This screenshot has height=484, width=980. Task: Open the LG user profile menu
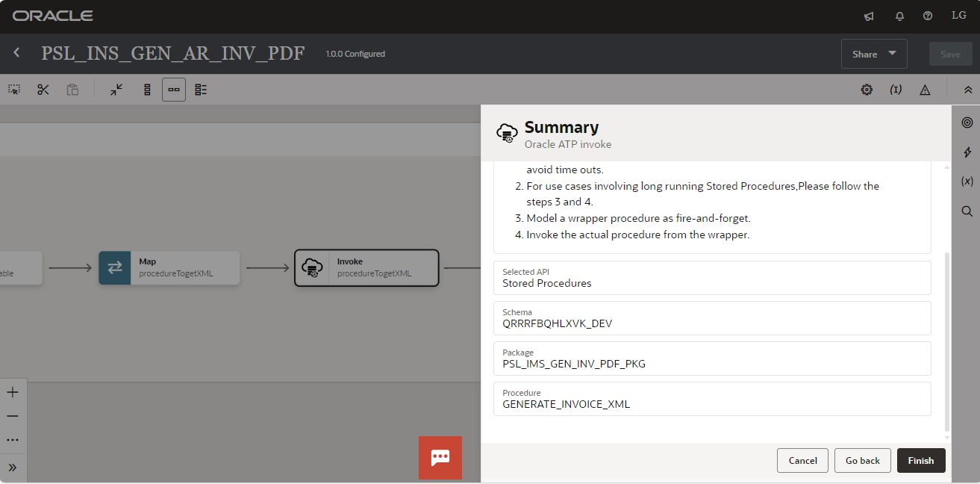pos(958,16)
